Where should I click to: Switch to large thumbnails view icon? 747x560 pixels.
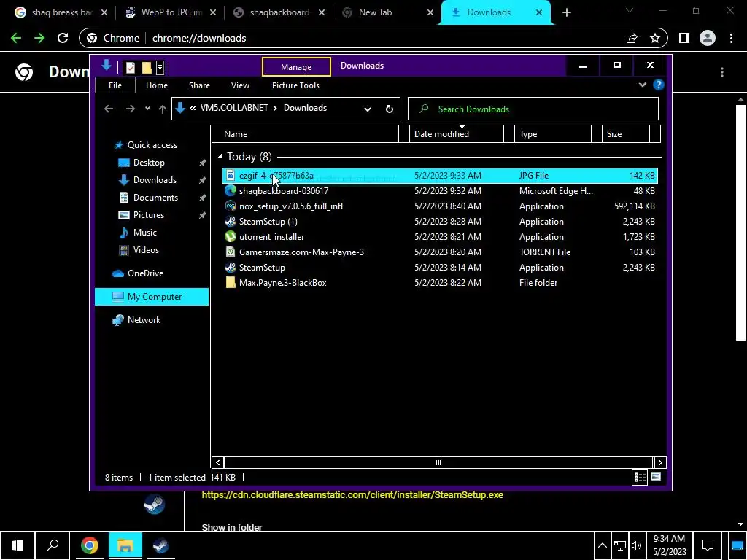pos(656,477)
